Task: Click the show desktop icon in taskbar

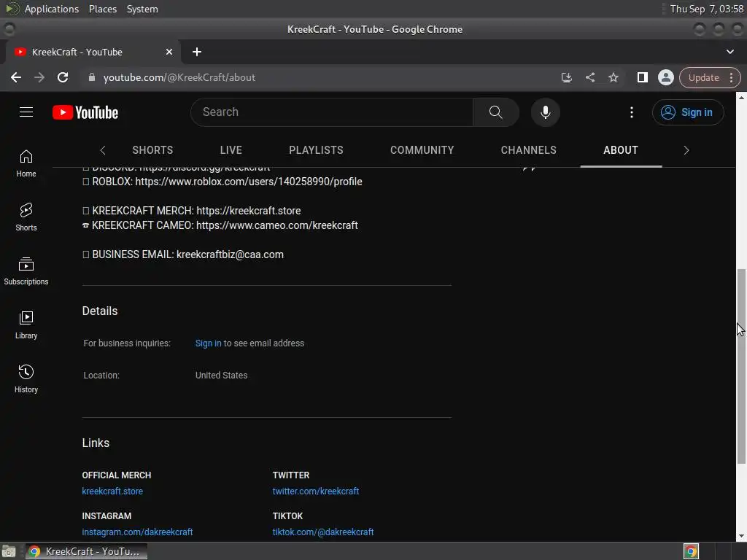Action: pyautogui.click(x=9, y=551)
